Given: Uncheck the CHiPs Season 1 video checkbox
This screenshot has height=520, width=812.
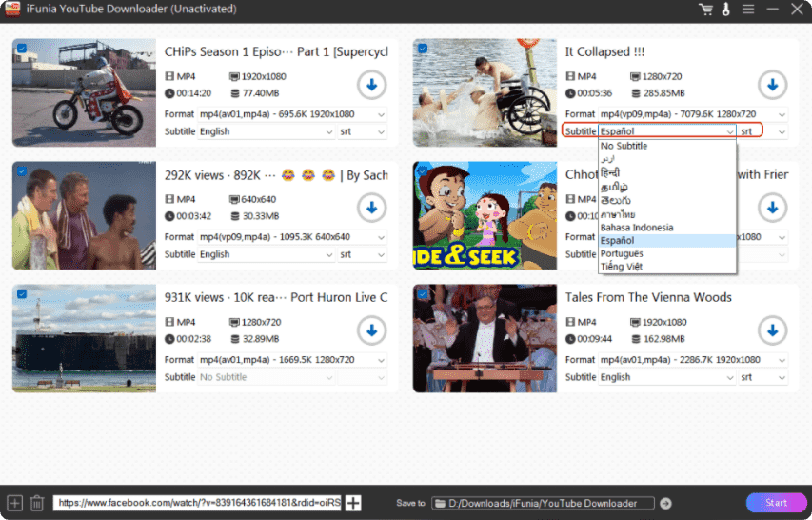Looking at the screenshot, I should [x=21, y=48].
